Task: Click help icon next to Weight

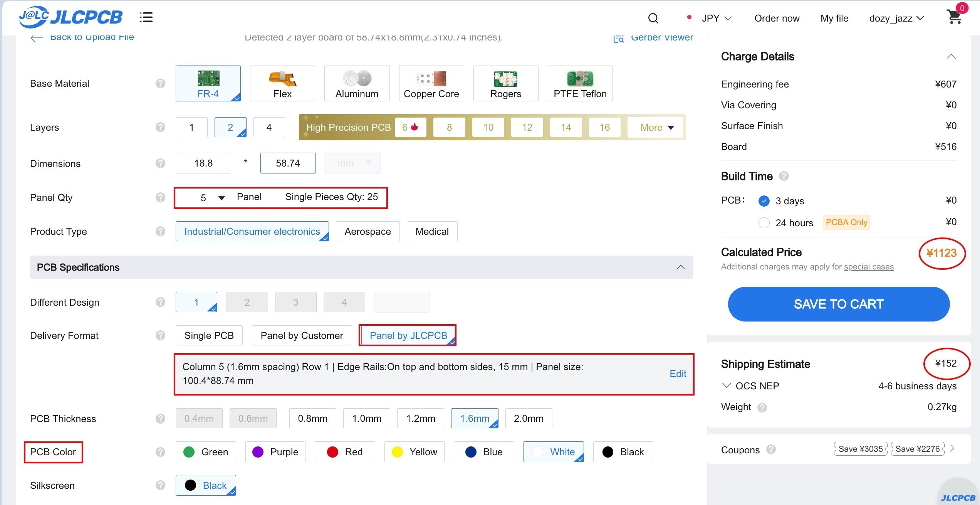Action: click(x=762, y=407)
